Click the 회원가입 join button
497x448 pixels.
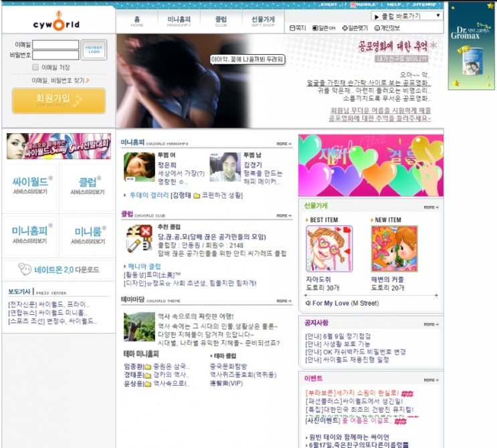(x=59, y=101)
